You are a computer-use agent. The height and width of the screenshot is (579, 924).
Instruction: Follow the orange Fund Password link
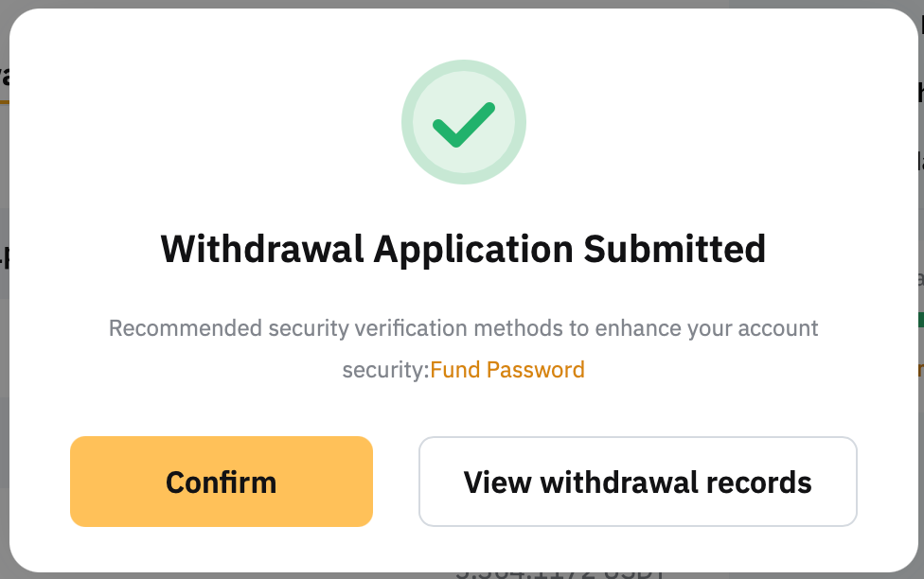pyautogui.click(x=507, y=370)
